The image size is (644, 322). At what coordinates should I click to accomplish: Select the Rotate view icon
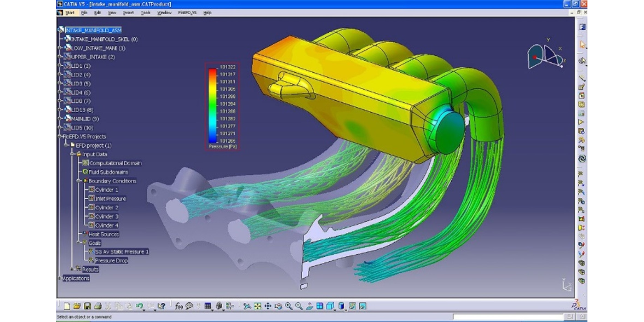[x=278, y=305]
